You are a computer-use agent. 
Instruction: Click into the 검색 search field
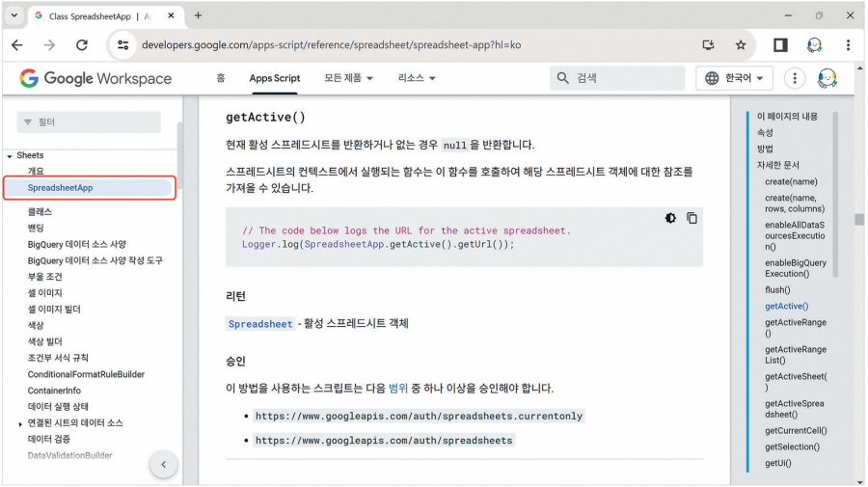pos(617,78)
